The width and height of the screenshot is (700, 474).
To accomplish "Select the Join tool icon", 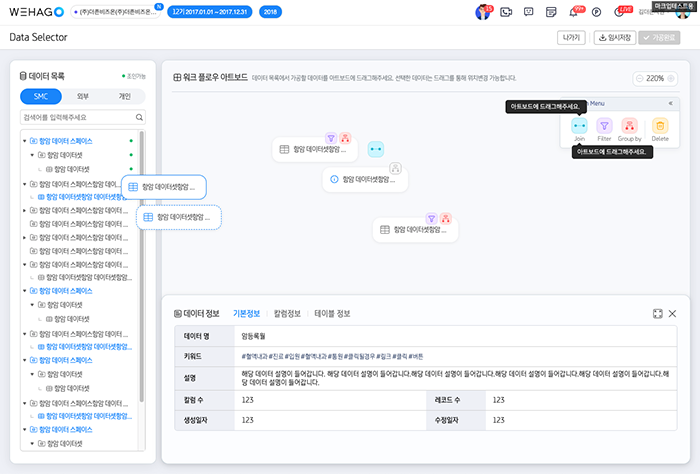I will pos(579,126).
